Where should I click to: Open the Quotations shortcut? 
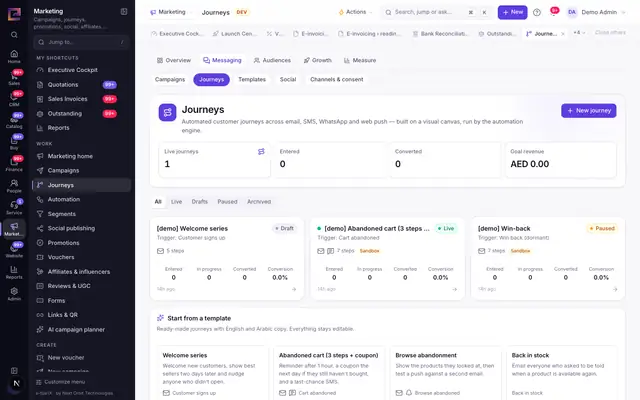pos(82,85)
